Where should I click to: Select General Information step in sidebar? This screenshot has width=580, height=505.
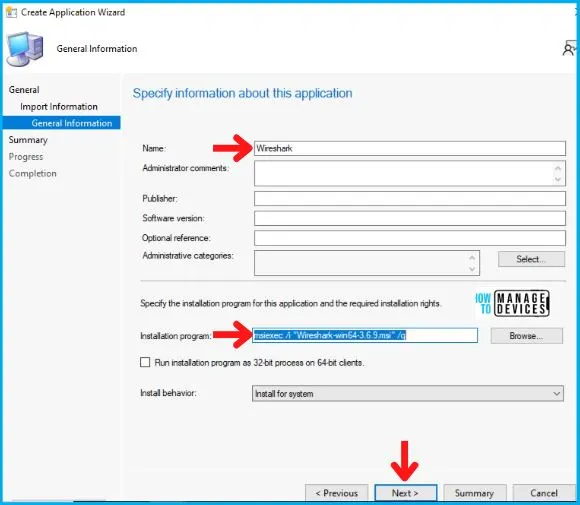point(61,123)
